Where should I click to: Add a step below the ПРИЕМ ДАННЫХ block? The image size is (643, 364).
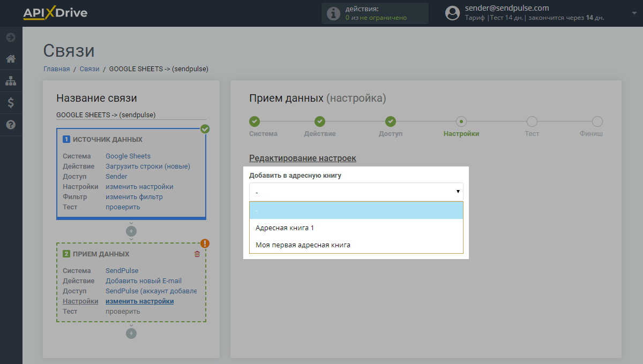[x=131, y=333]
